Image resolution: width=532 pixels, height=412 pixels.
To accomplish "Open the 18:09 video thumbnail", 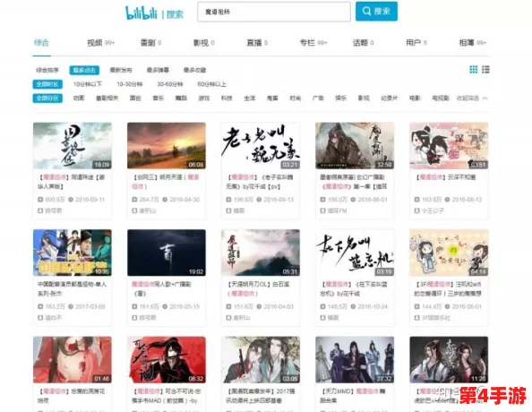I will tap(73, 146).
